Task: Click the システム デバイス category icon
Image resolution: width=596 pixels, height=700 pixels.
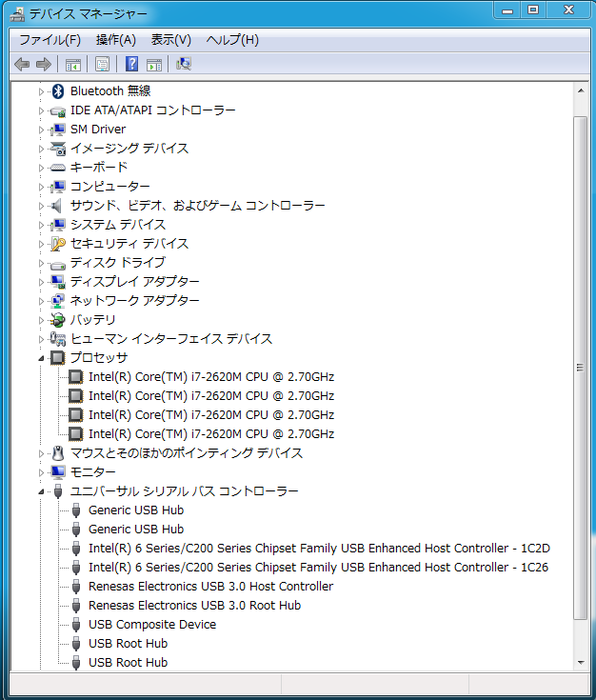Action: tap(58, 225)
